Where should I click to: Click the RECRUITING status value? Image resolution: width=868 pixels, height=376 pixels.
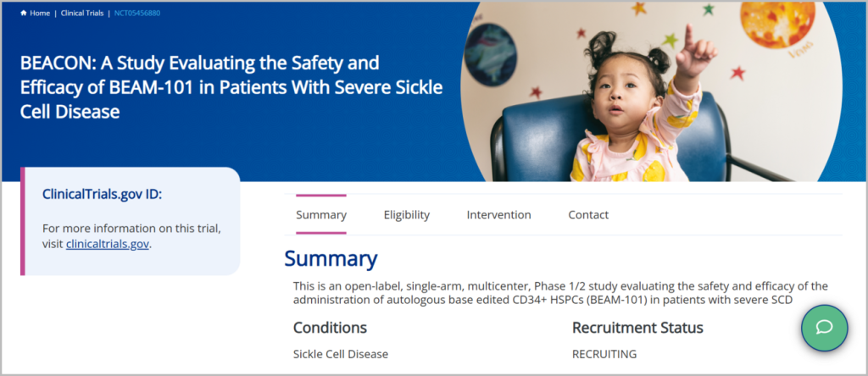604,354
